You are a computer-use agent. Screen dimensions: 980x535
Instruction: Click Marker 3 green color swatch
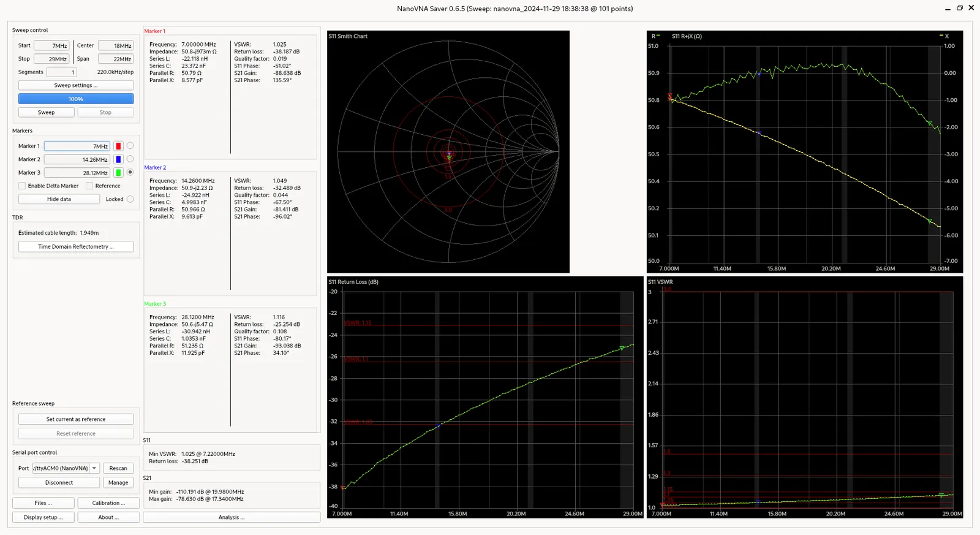pos(118,173)
